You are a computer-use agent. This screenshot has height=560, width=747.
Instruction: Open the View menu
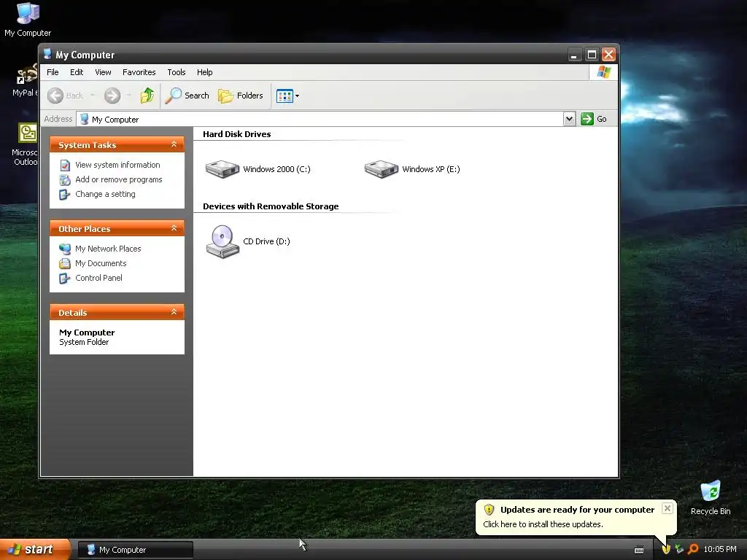click(103, 72)
